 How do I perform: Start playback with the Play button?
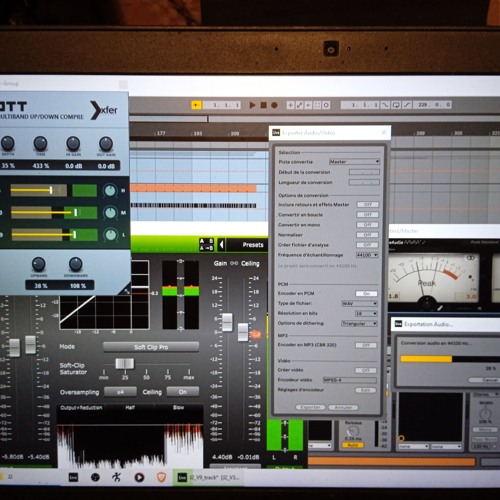click(253, 105)
